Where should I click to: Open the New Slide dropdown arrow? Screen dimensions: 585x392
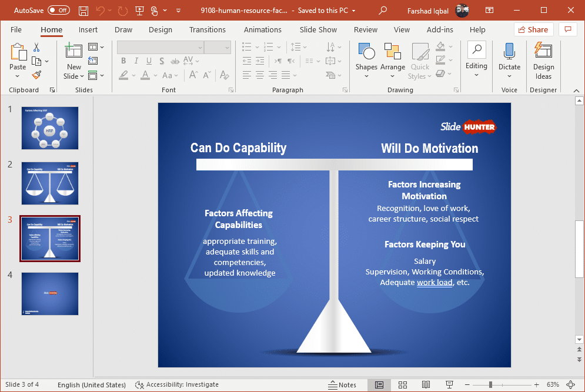click(x=81, y=76)
